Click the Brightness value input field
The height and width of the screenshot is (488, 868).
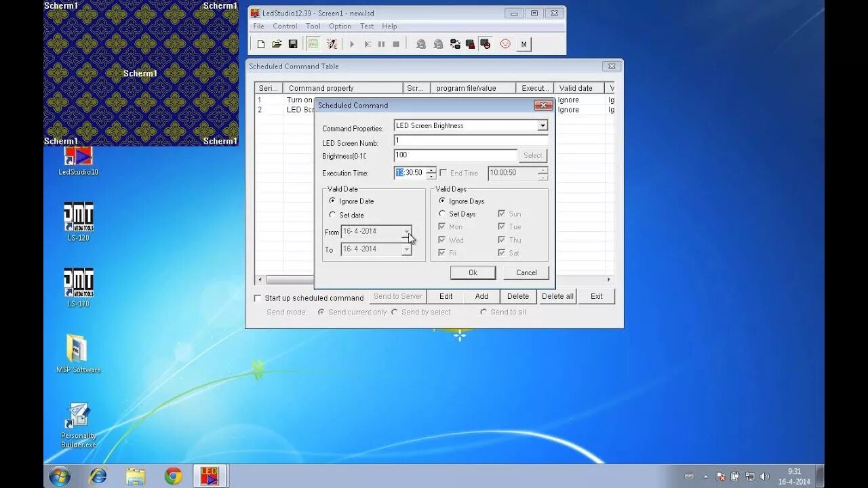[x=456, y=155]
